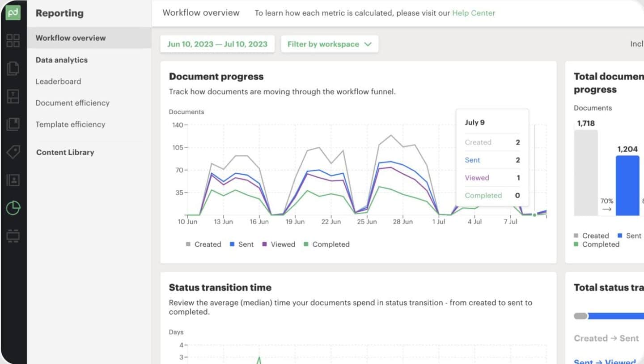Toggle the Created series in chart legend

[203, 244]
